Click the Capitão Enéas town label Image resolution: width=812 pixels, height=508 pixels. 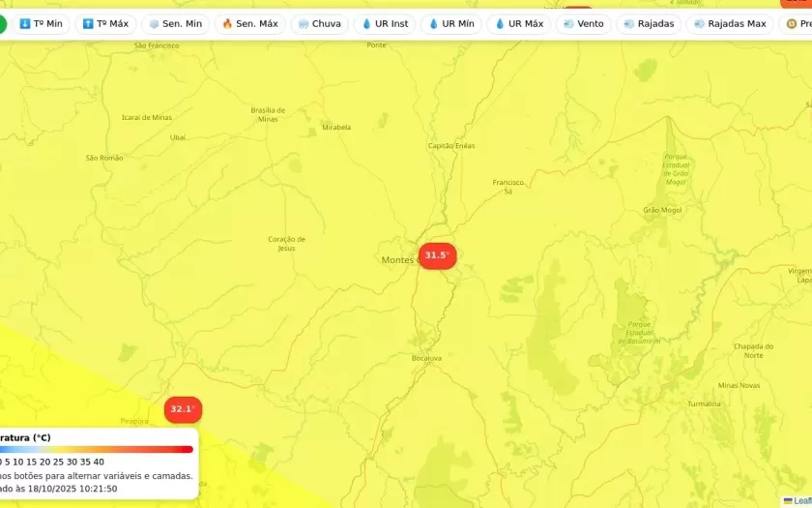[x=451, y=146]
